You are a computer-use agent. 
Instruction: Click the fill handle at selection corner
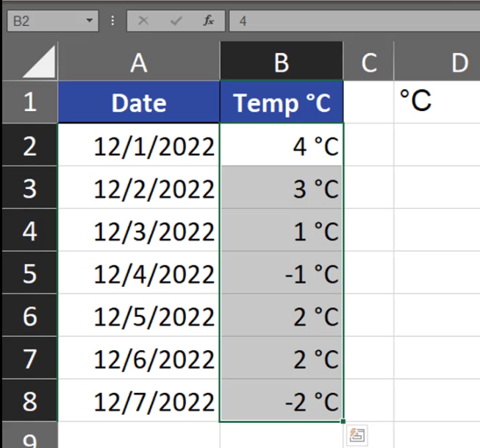click(343, 422)
